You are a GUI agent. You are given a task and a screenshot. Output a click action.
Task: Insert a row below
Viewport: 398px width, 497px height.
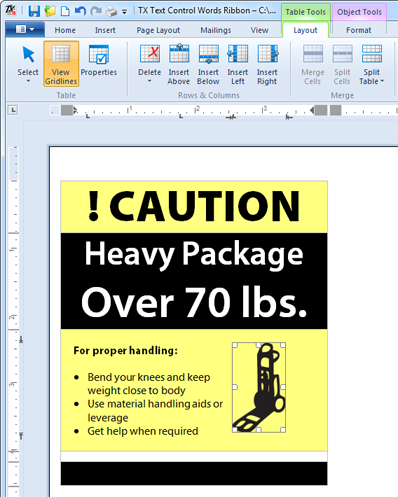coord(208,64)
